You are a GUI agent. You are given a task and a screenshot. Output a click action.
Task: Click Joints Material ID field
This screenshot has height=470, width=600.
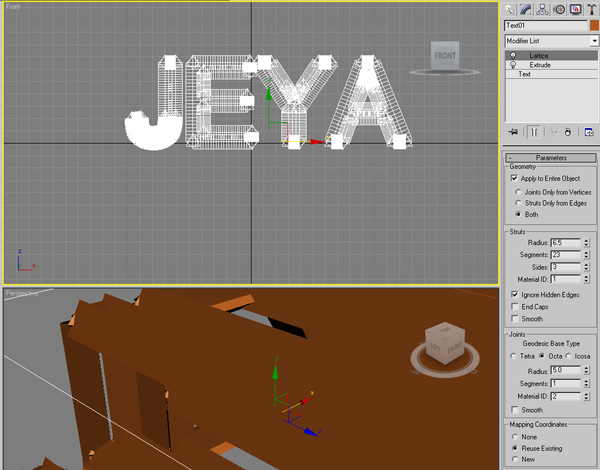pos(566,396)
